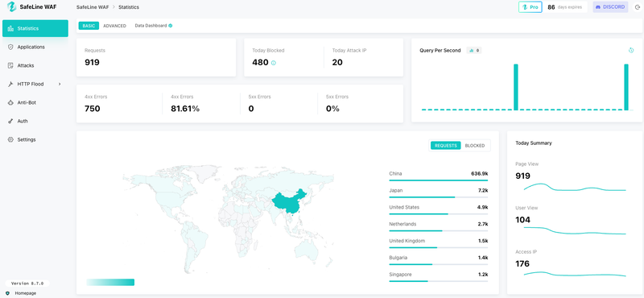
Task: Click the China value 636.9k
Action: pos(479,173)
